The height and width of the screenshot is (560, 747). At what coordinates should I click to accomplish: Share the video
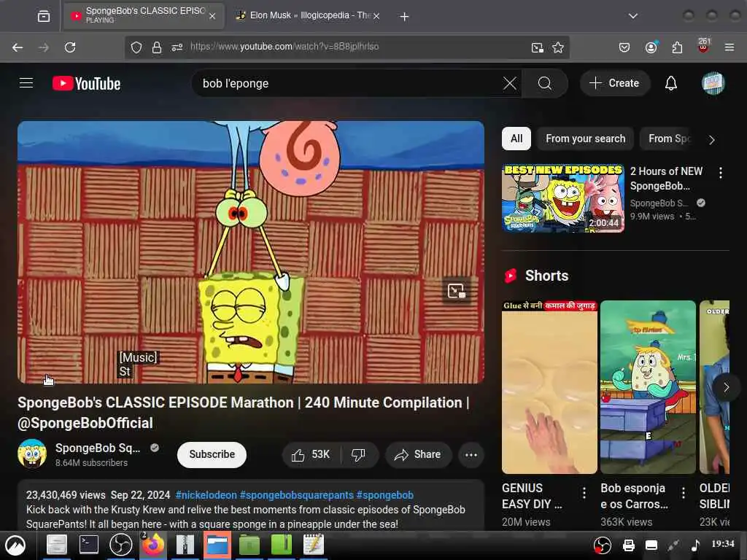click(417, 455)
